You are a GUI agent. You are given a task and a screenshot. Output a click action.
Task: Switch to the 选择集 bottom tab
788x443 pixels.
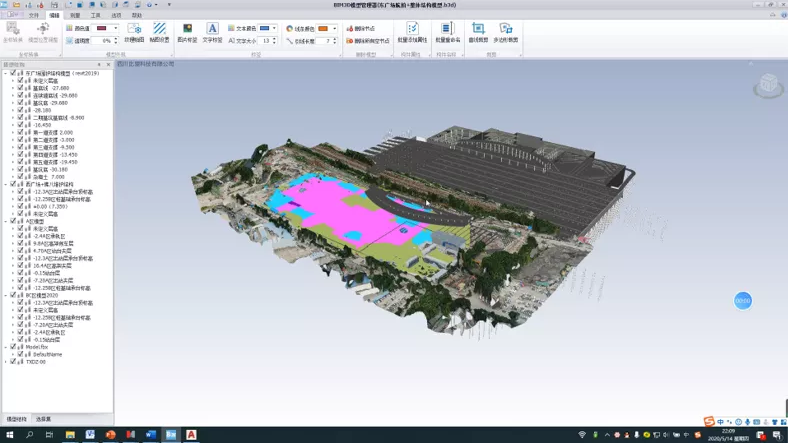[43, 419]
